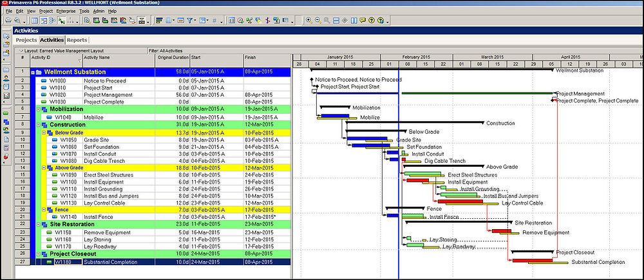Zoom in on the Gantt timescale
The height and width of the screenshot is (280, 644).
click(308, 20)
